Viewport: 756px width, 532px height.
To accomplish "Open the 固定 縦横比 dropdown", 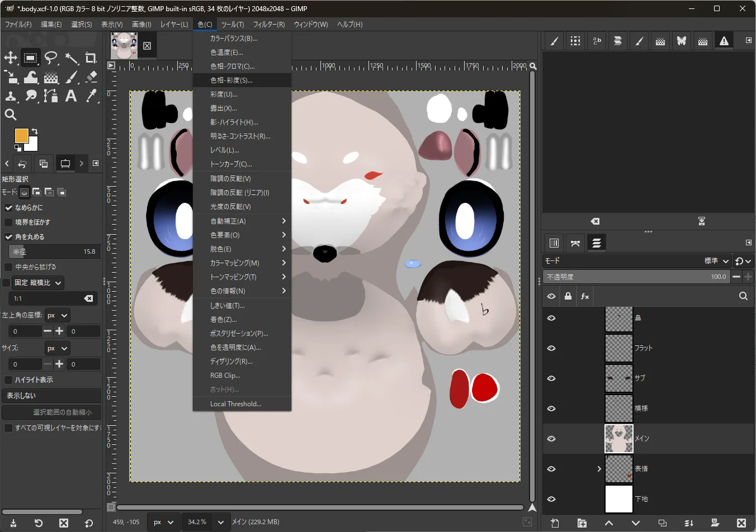I will pos(38,283).
